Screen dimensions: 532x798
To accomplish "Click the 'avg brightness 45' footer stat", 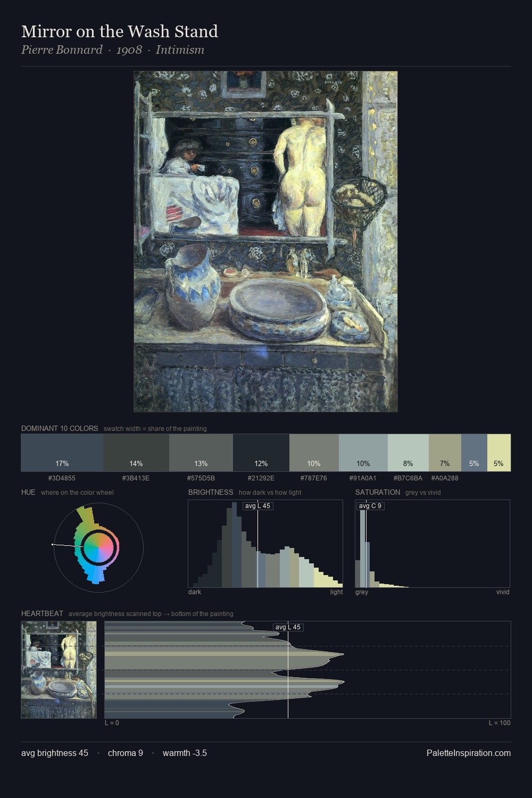I will tap(55, 753).
